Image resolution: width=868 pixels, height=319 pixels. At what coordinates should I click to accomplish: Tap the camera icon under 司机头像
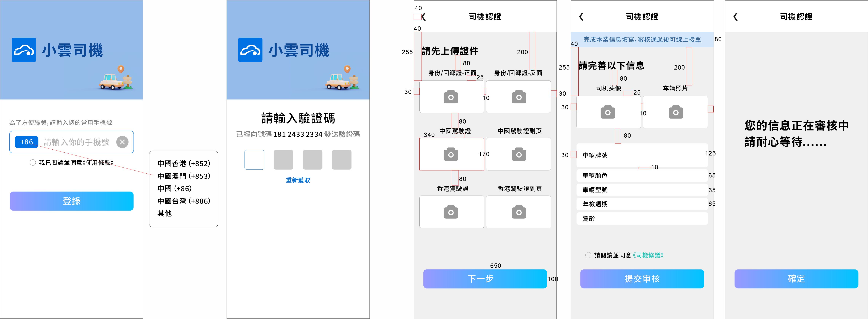tap(608, 112)
